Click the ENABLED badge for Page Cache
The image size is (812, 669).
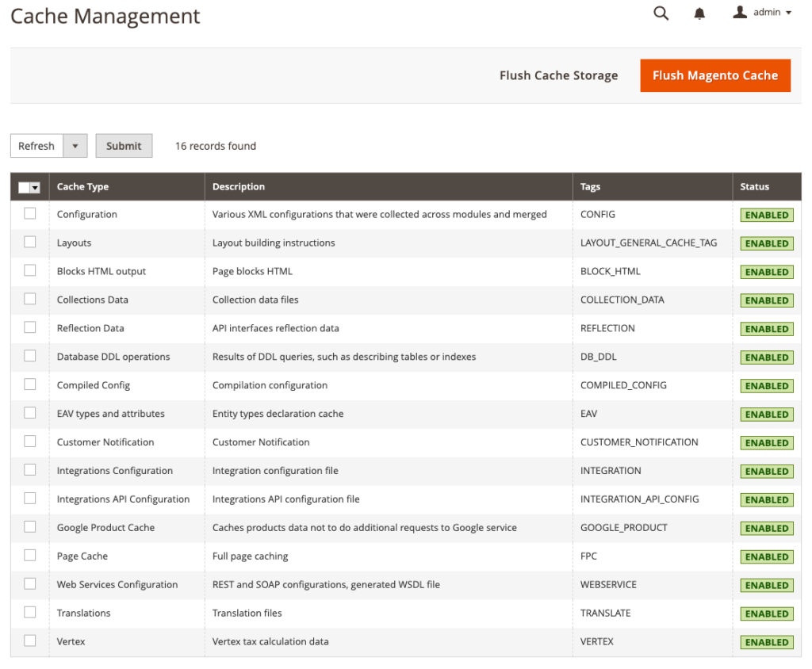766,556
